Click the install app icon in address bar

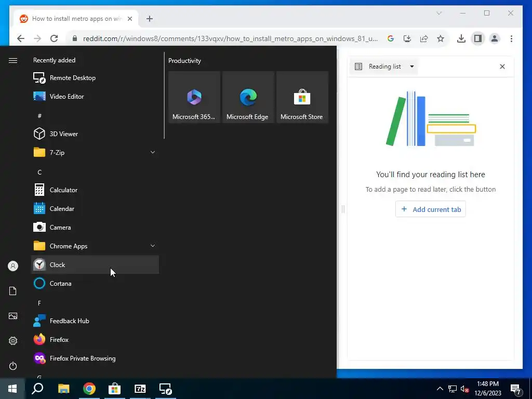coord(407,38)
